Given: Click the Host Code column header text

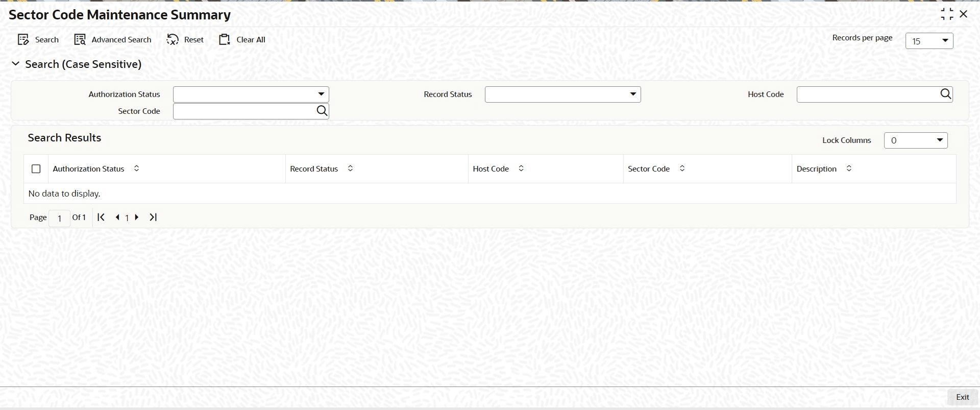Looking at the screenshot, I should pos(491,169).
